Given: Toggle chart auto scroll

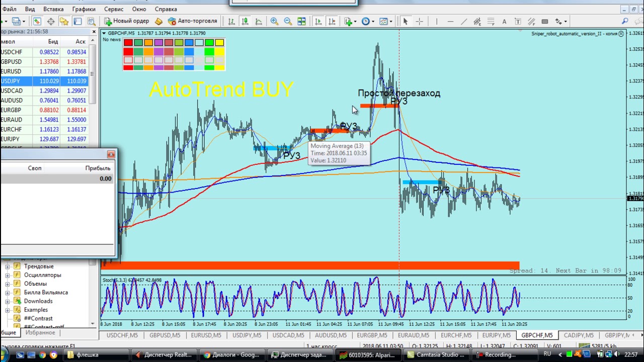Looking at the screenshot, I should (318, 21).
